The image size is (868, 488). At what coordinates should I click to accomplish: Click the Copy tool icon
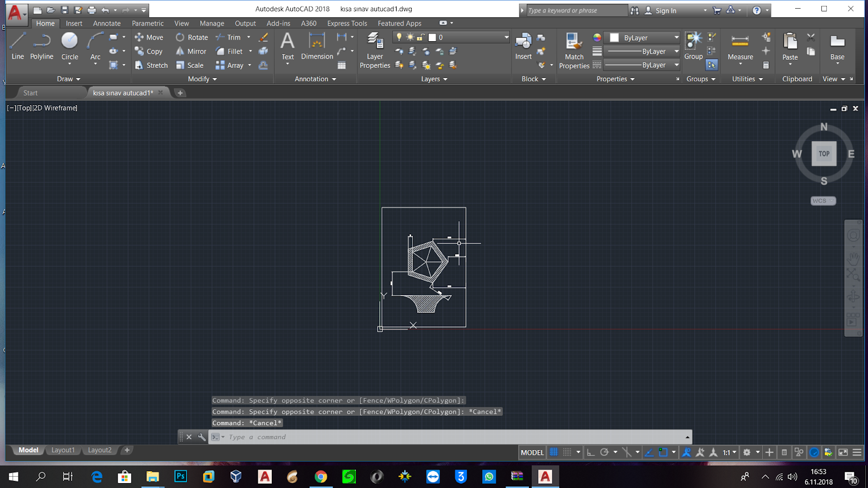(139, 52)
